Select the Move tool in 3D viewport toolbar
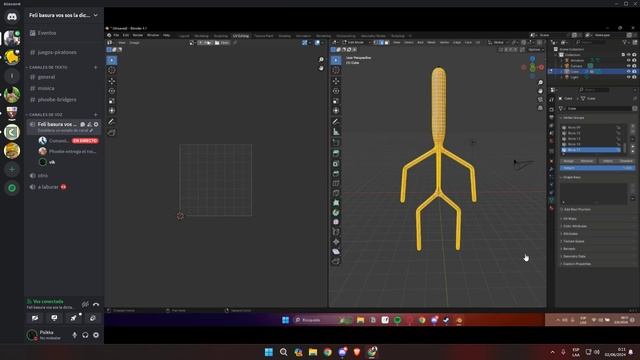The image size is (640, 360). point(336,81)
